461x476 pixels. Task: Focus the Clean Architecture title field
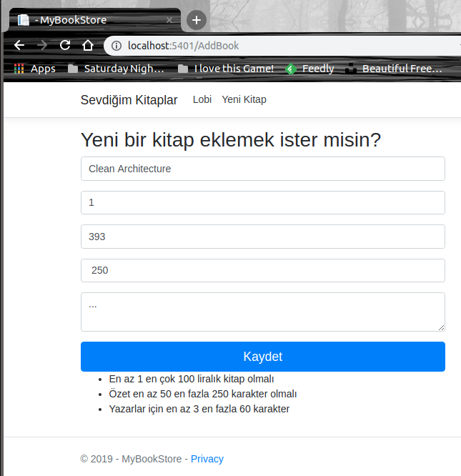[262, 169]
